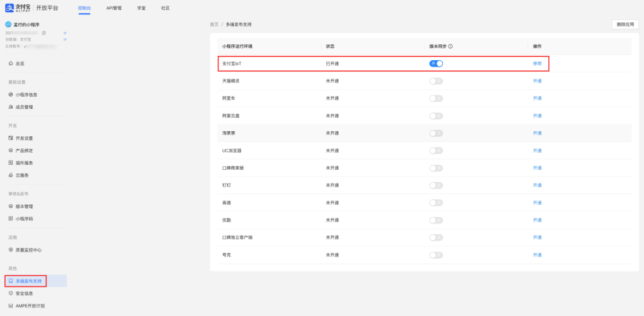Click the 安全信息 check icon
The width and height of the screenshot is (644, 316).
click(x=11, y=293)
